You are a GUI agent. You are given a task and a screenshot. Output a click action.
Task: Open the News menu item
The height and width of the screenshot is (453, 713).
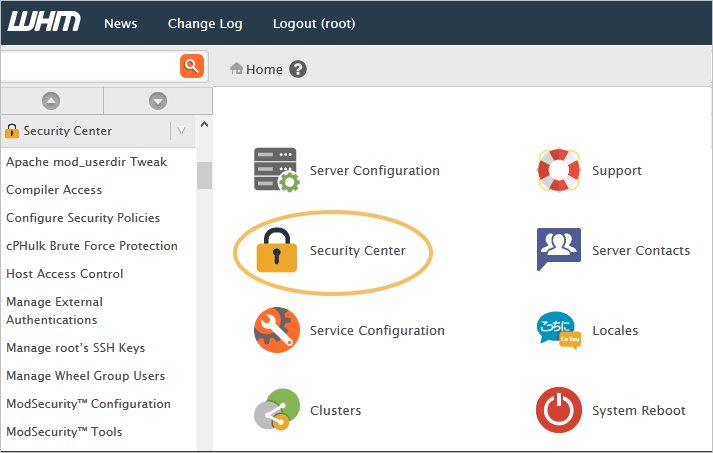point(121,24)
